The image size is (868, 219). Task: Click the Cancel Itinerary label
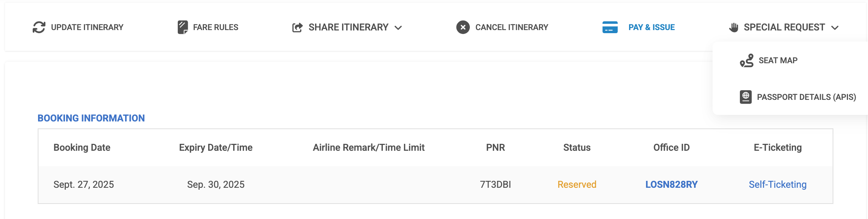pos(511,27)
